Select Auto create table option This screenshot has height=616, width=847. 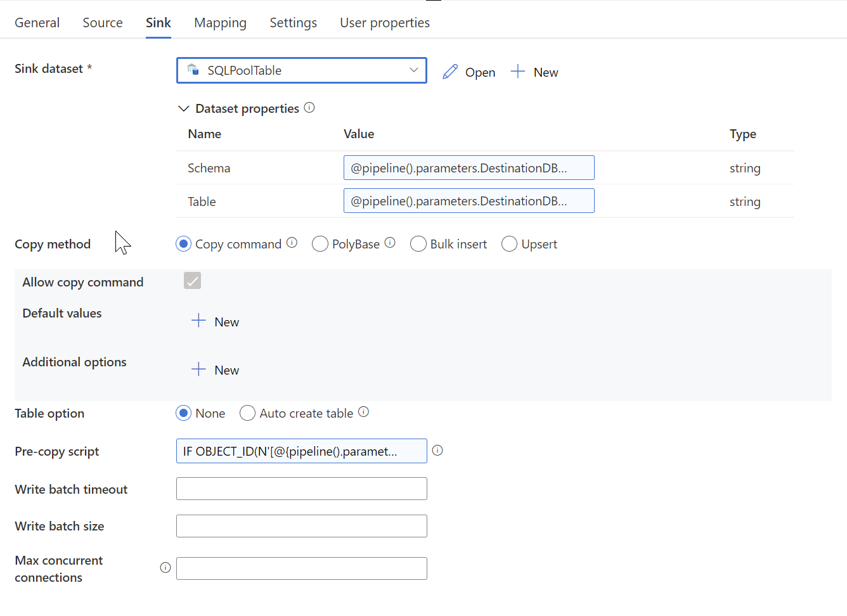[248, 413]
